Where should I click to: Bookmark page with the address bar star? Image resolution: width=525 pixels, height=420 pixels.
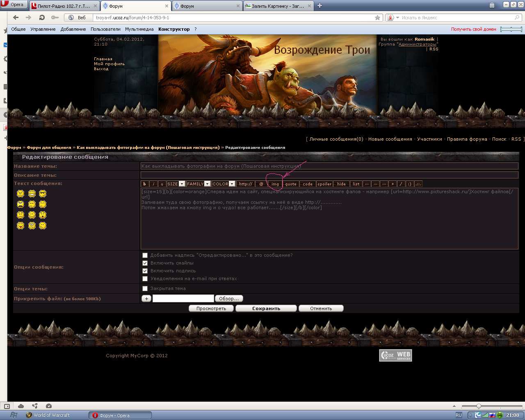click(377, 18)
